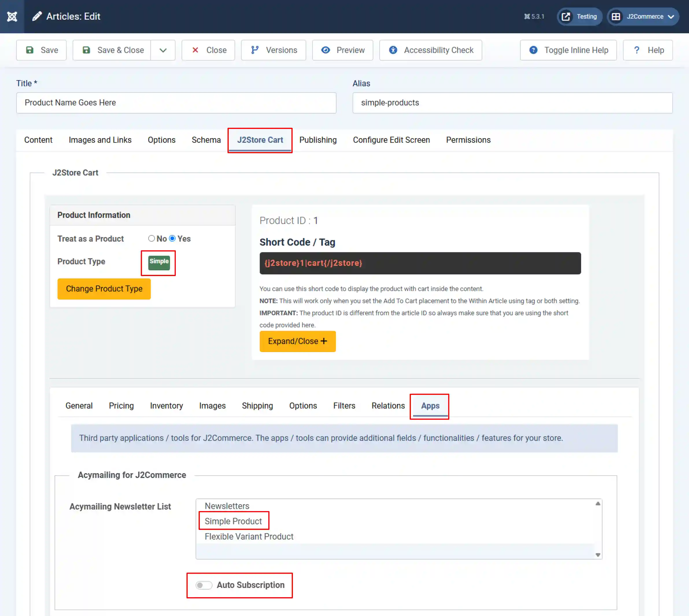
Task: Open article Versions
Action: pos(274,50)
